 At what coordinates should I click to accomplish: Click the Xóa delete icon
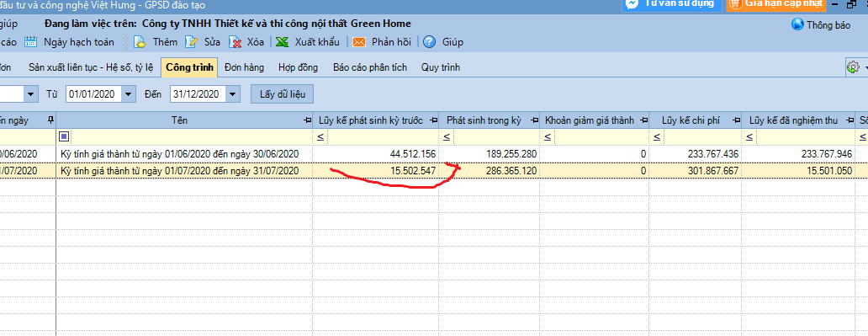click(x=236, y=41)
